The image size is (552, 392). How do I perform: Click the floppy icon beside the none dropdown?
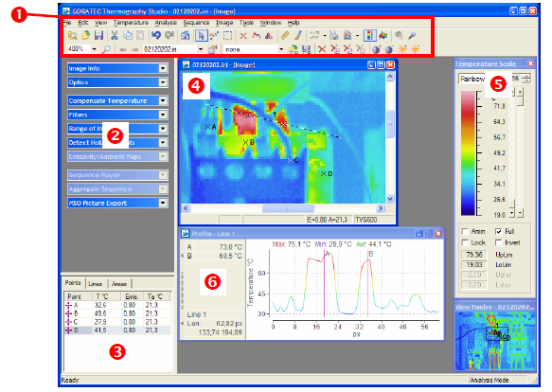[x=306, y=49]
